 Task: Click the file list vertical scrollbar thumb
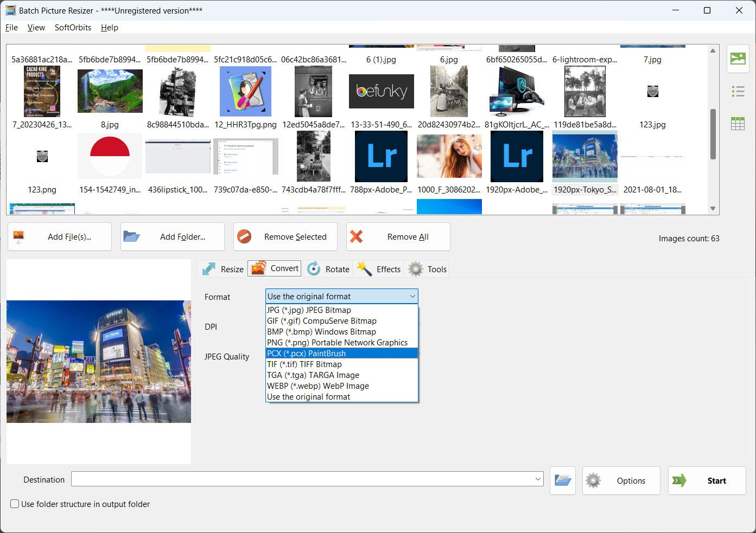coord(713,134)
